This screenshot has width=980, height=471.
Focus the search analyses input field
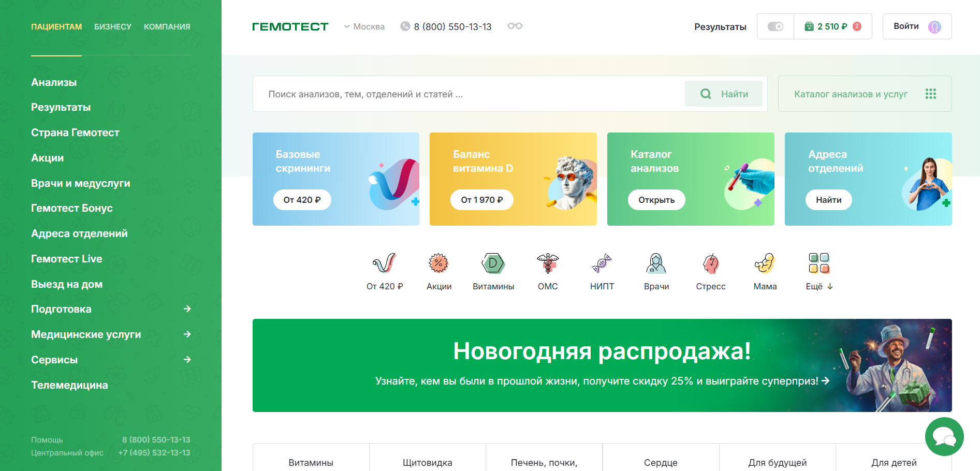pyautogui.click(x=469, y=94)
